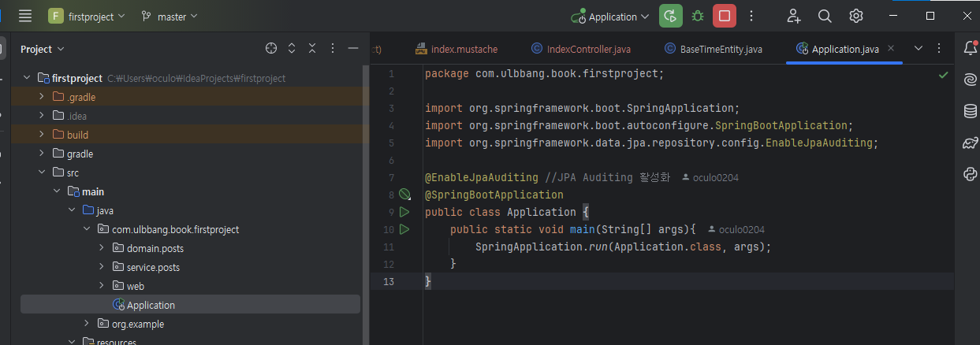
Task: Select the org.example package row
Action: 190,324
